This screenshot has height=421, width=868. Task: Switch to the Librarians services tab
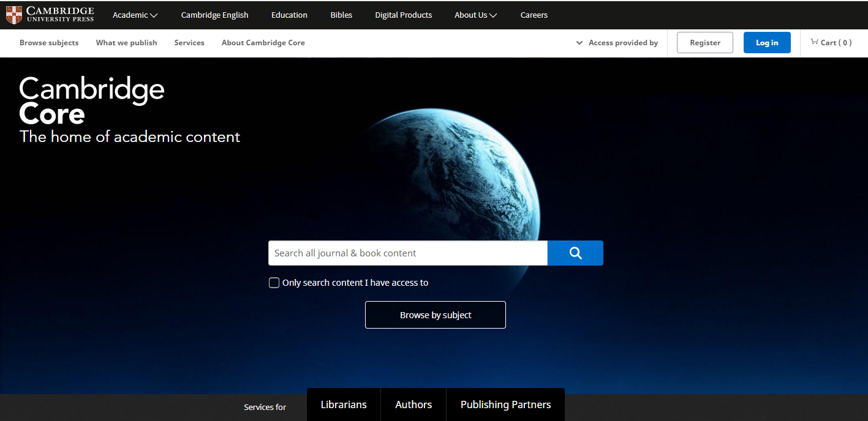click(x=344, y=404)
